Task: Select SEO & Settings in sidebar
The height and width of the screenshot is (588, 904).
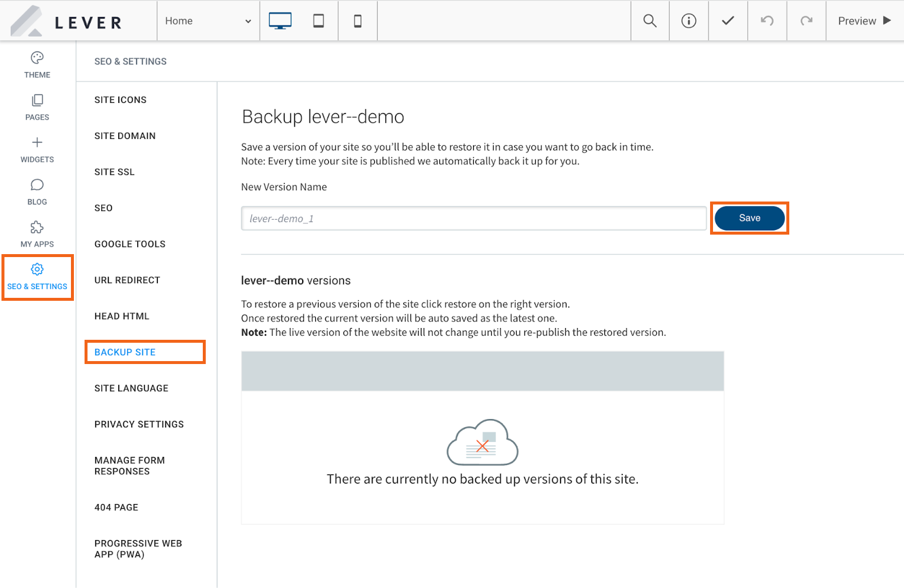Action: [x=37, y=277]
